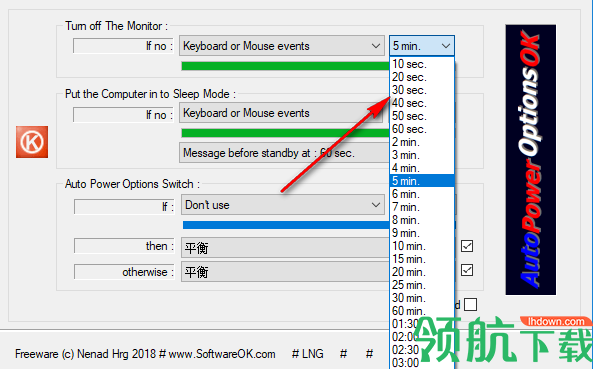Click the sleep mode 'If no :' field
Viewport: 593px width, 369px height.
pos(123,115)
